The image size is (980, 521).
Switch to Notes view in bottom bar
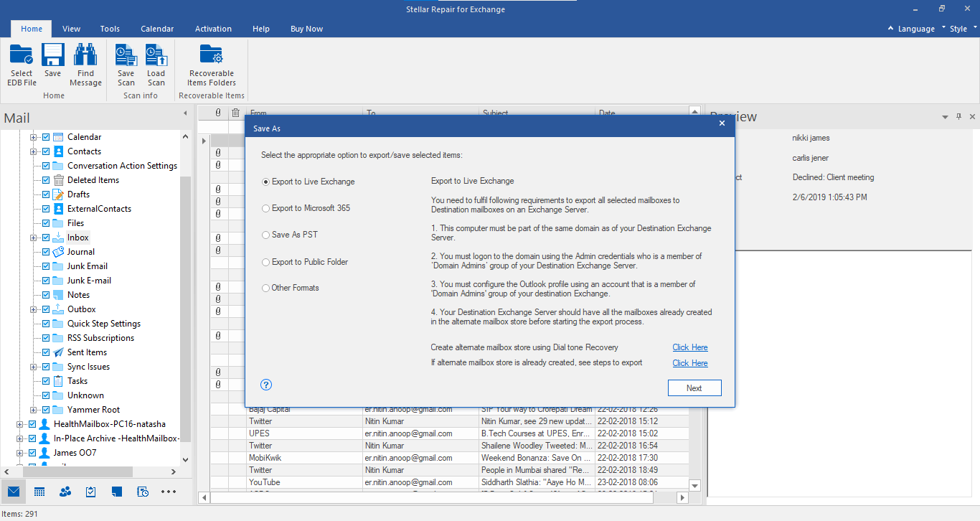click(117, 492)
